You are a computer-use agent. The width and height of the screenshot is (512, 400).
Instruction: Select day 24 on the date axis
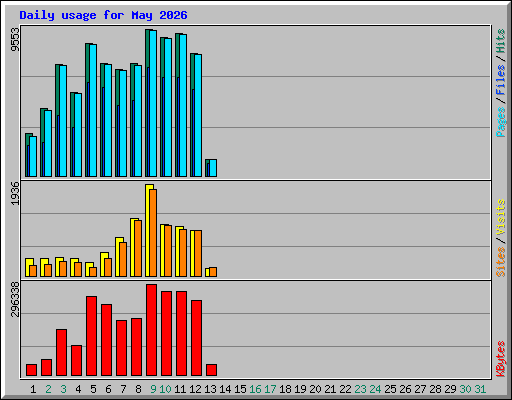[x=375, y=389]
